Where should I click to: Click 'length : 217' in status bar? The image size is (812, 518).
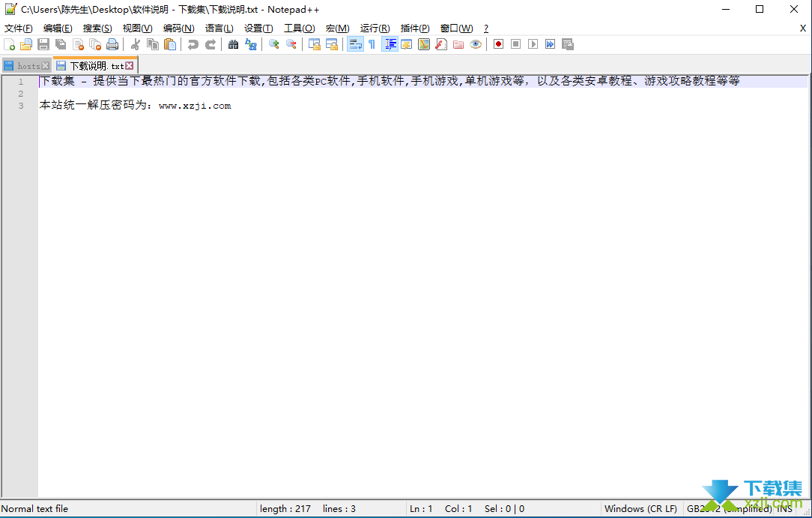coord(285,509)
